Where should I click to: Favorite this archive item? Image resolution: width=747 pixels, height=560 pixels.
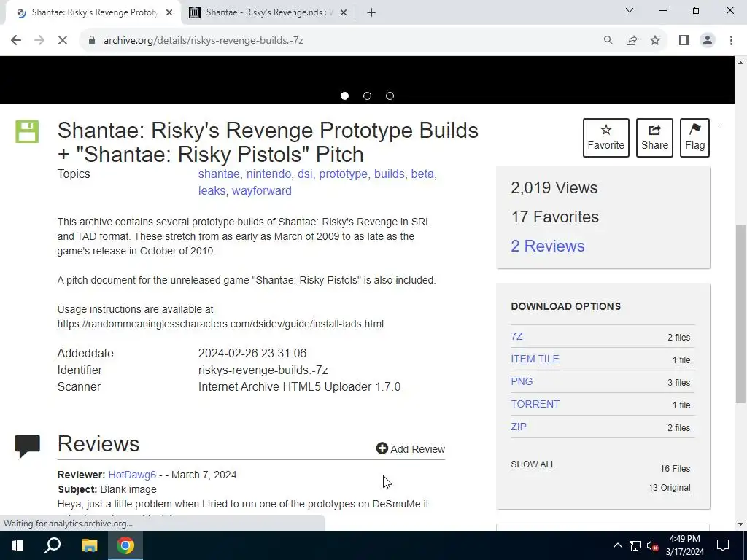coord(605,138)
